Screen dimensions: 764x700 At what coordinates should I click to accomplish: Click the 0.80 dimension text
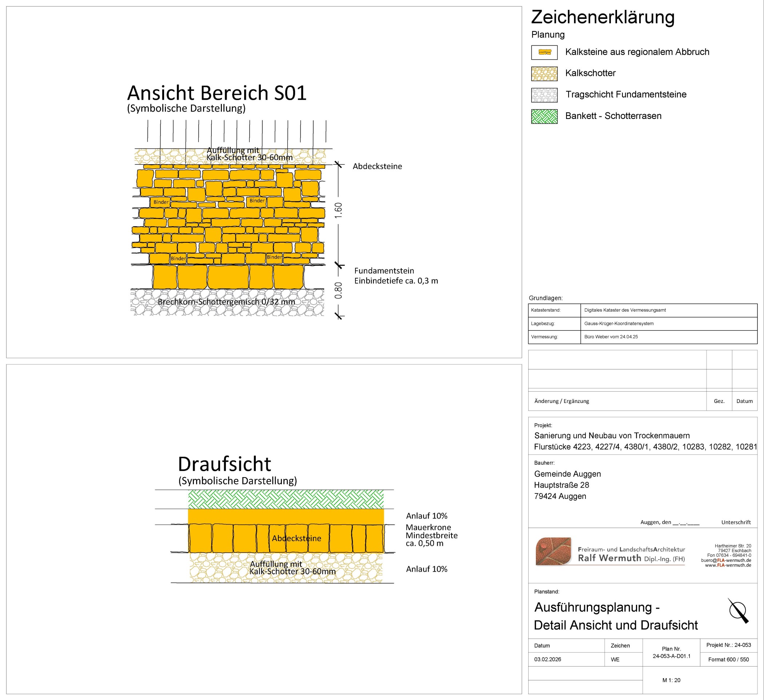(x=338, y=290)
